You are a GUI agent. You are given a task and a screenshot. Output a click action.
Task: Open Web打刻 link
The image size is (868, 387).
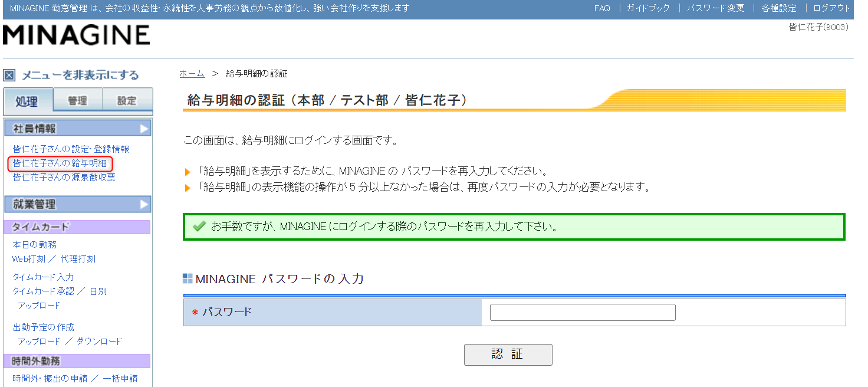[x=29, y=259]
